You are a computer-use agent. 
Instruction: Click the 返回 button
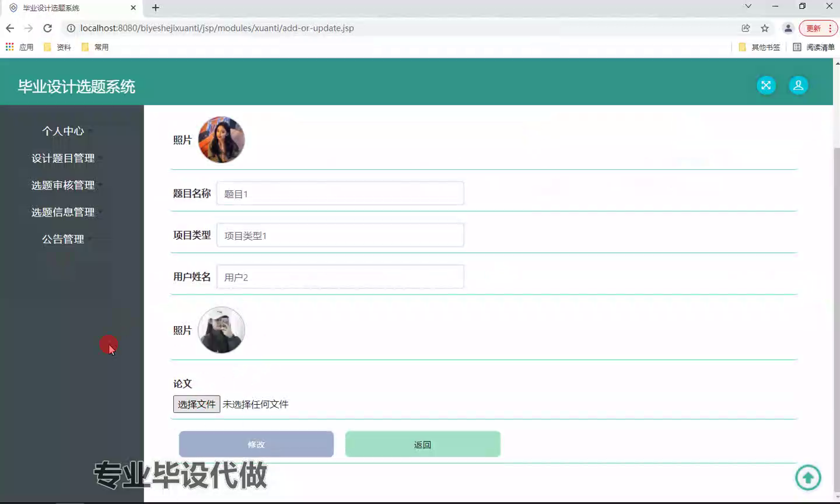423,444
